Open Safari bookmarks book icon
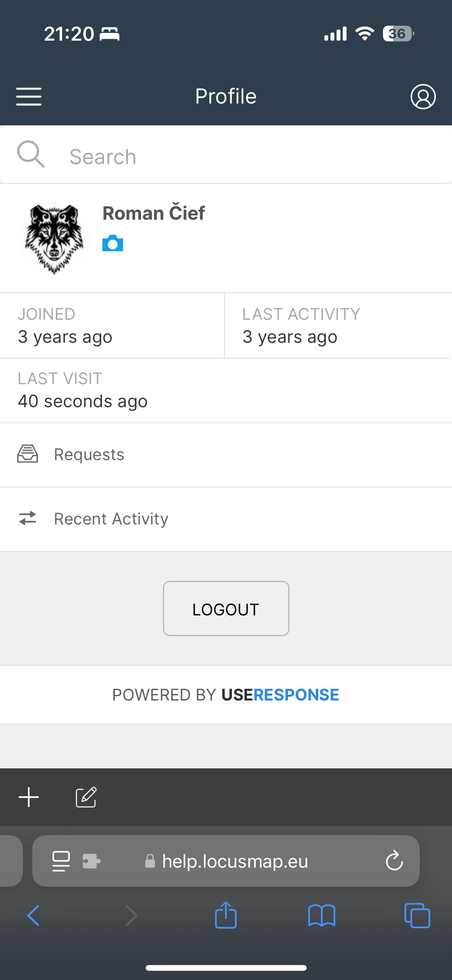The width and height of the screenshot is (452, 980). pyautogui.click(x=322, y=916)
